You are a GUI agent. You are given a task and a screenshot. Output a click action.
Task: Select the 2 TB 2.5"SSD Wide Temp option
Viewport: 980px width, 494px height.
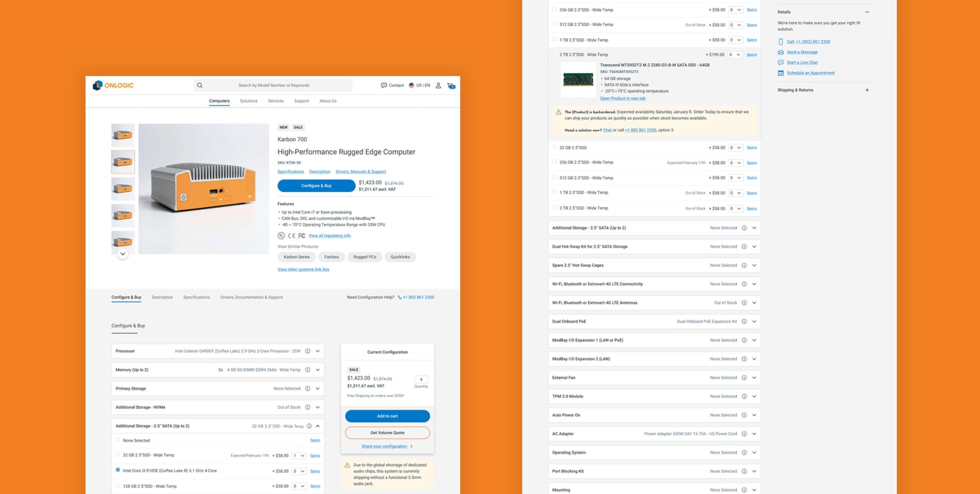(x=554, y=54)
